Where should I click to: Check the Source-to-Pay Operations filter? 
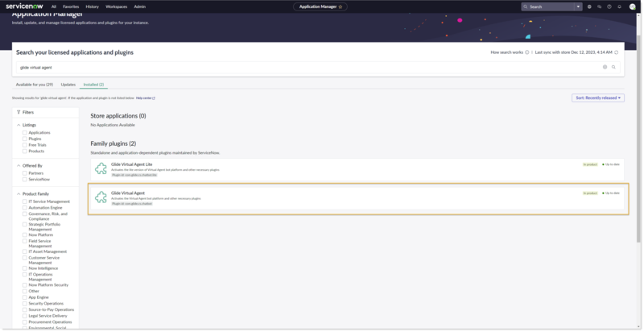[x=25, y=309]
